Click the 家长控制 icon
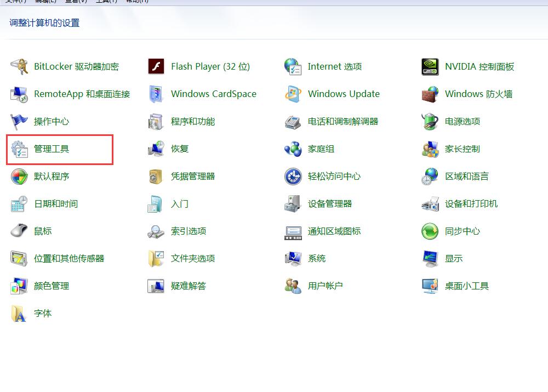 [430, 149]
